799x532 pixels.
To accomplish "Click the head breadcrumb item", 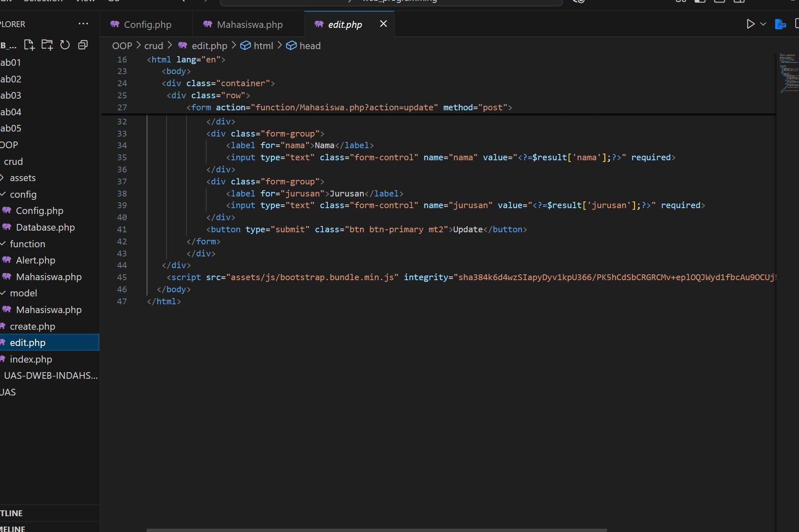I will pos(310,46).
